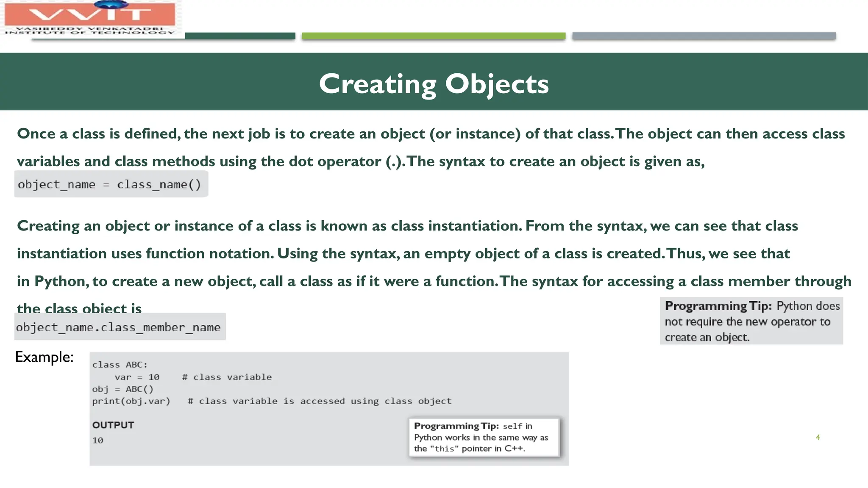Click the Programming Tip about new operator
Image resolution: width=868 pixels, height=488 pixels.
click(751, 321)
